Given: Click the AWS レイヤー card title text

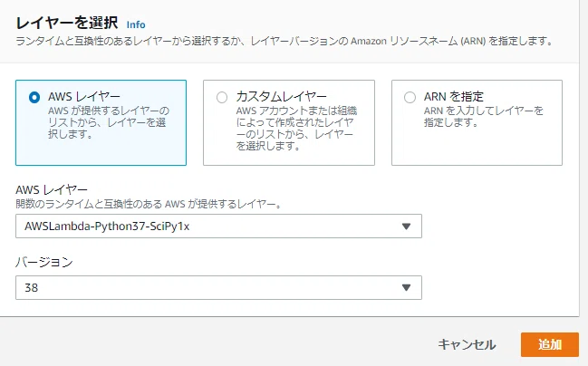Looking at the screenshot, I should click(x=84, y=96).
